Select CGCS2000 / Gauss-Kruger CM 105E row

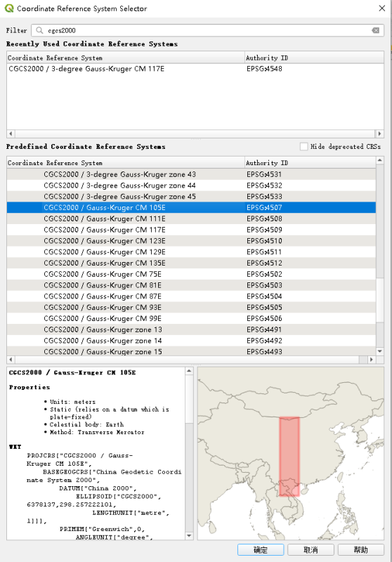tap(191, 207)
